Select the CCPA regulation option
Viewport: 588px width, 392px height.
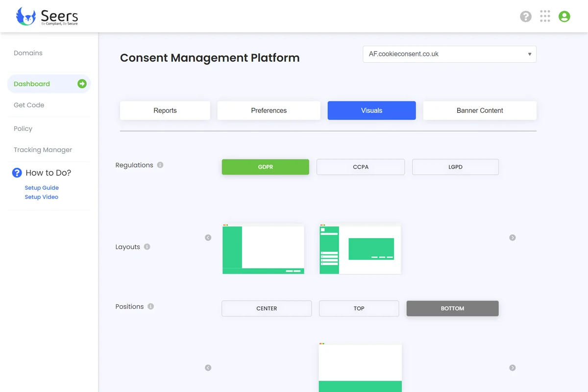click(361, 167)
